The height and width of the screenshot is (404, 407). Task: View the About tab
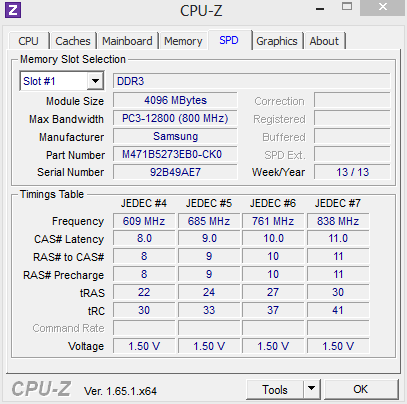(x=324, y=41)
